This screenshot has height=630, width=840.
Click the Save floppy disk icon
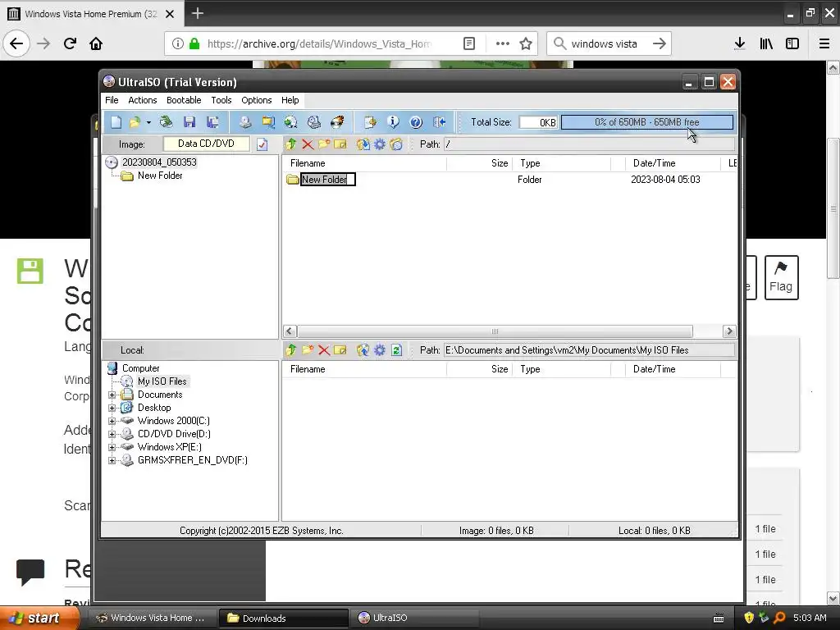pyautogui.click(x=189, y=122)
